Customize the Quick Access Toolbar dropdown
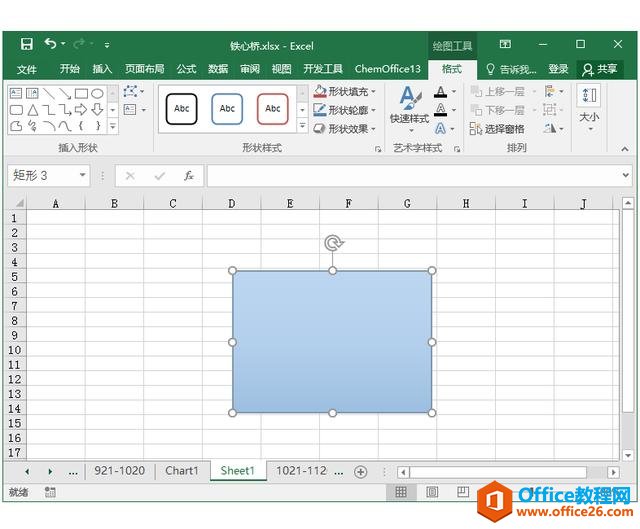This screenshot has width=640, height=529. 107,44
